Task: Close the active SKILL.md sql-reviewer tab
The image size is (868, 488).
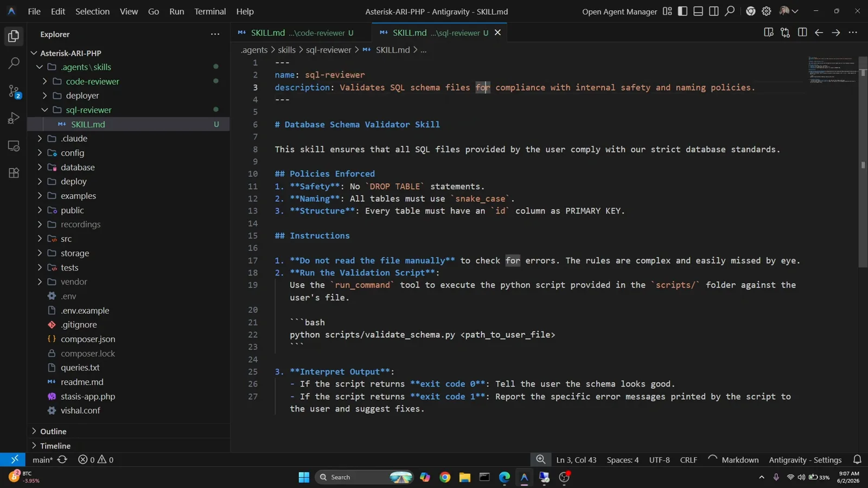Action: tap(497, 33)
